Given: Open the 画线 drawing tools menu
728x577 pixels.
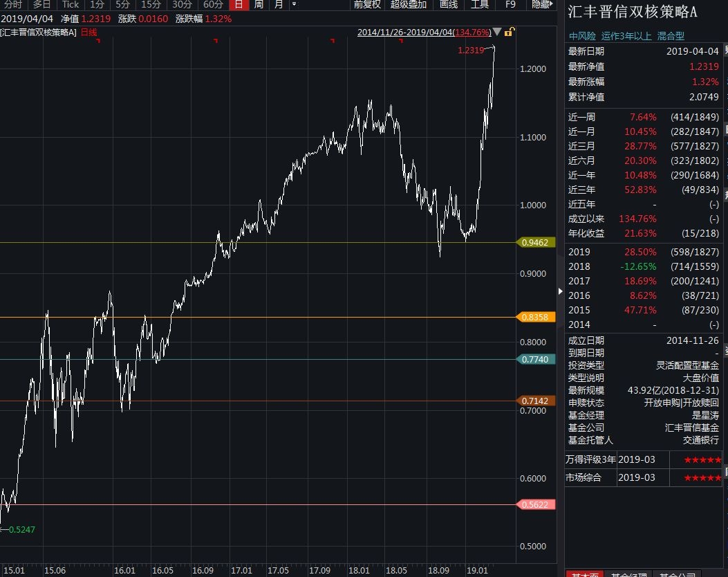Looking at the screenshot, I should (448, 5).
